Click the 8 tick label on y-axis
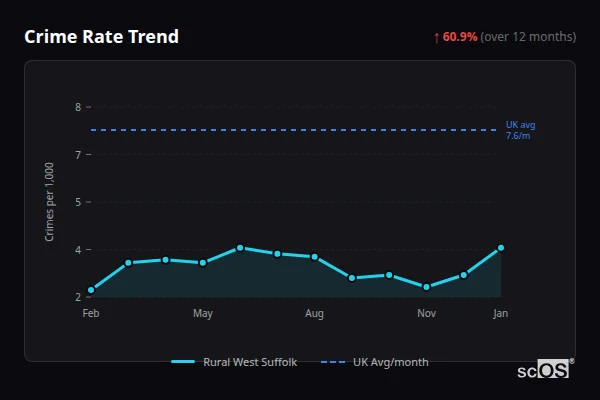Screen dimensions: 600x400 [x=77, y=107]
